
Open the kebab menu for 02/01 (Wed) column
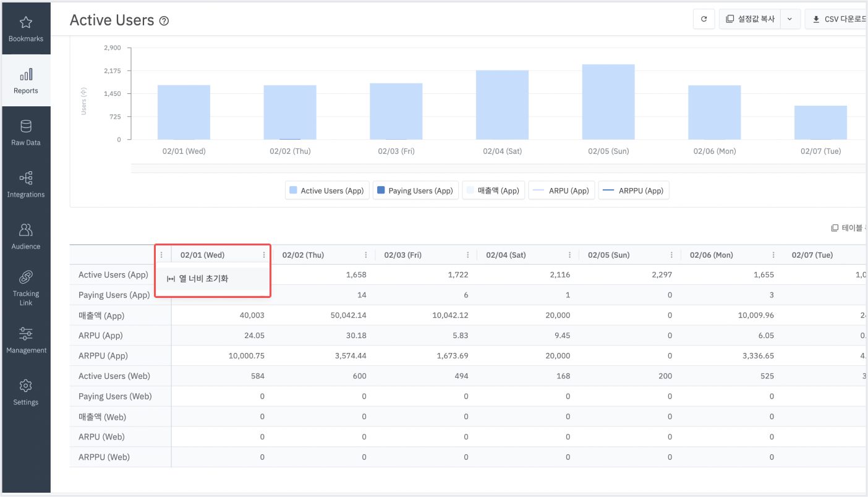coord(264,255)
